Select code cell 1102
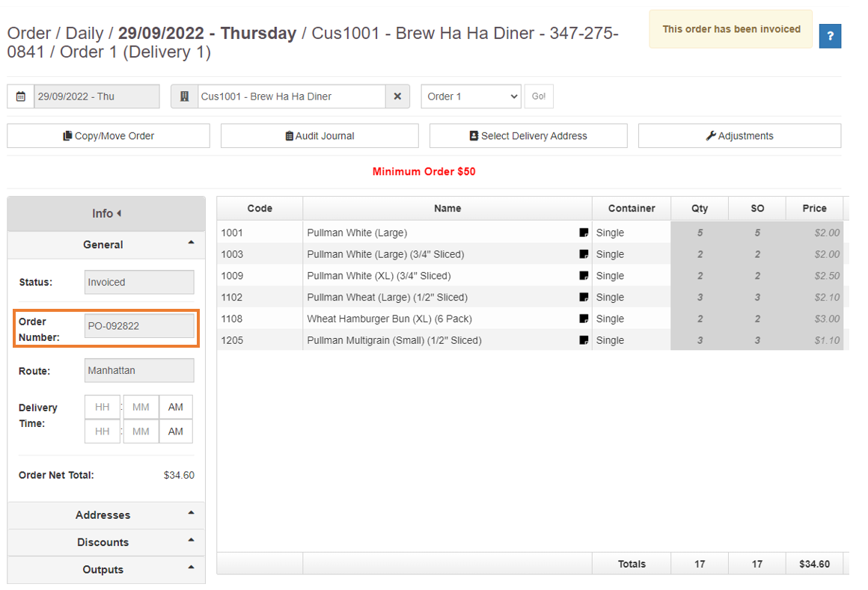 [260, 298]
